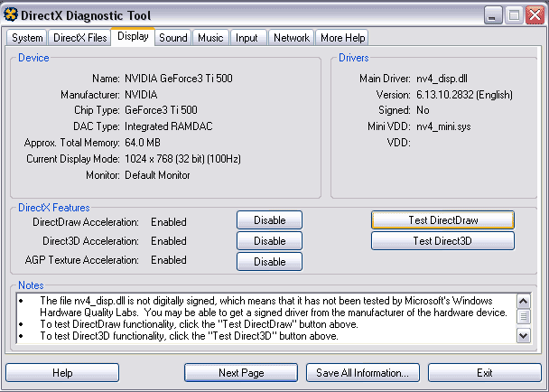Click the DirectDraw Acceleration Enabled status
549x392 pixels.
tap(169, 222)
